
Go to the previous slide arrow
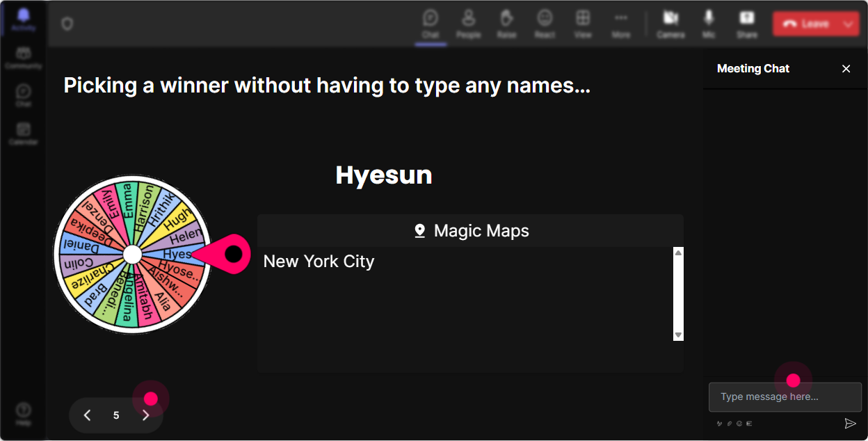tap(87, 415)
